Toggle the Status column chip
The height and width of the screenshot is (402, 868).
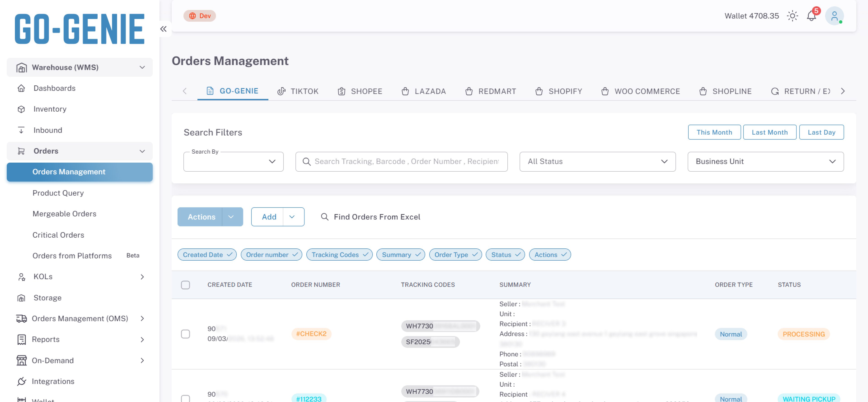505,255
